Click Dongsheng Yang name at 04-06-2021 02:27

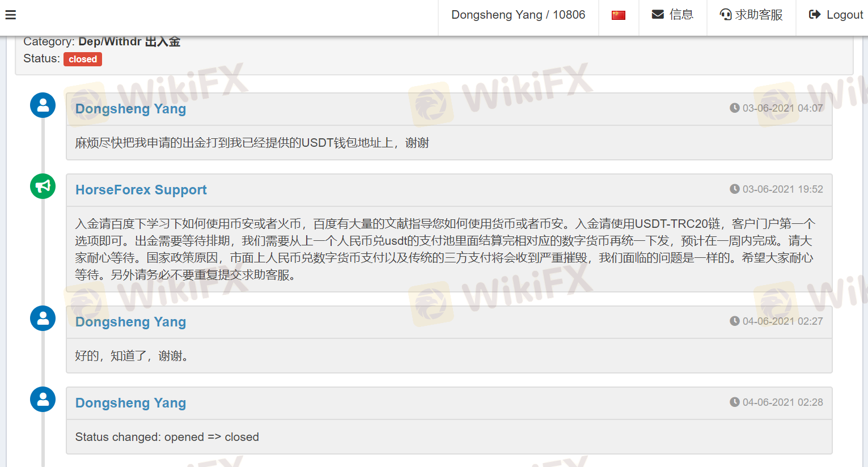pos(130,322)
